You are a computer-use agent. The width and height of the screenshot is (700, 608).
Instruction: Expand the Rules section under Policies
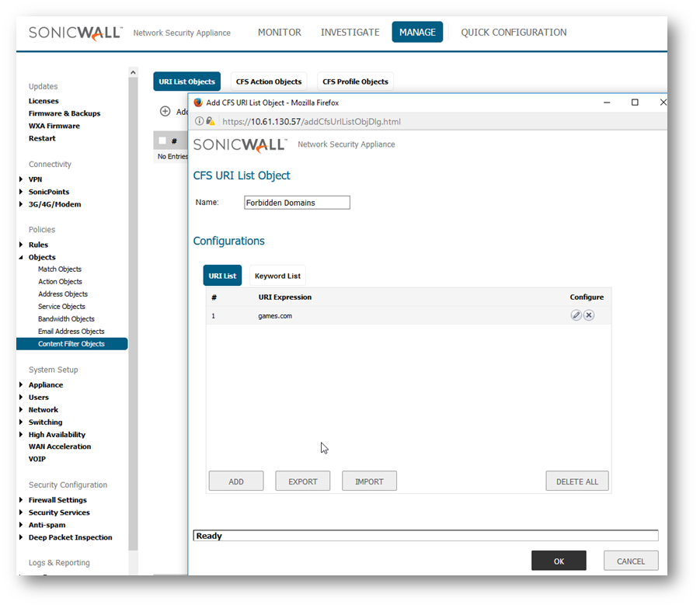21,245
